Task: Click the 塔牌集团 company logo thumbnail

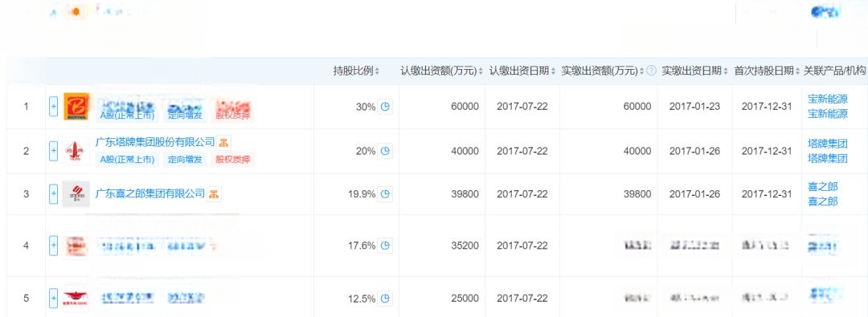Action: tap(76, 151)
